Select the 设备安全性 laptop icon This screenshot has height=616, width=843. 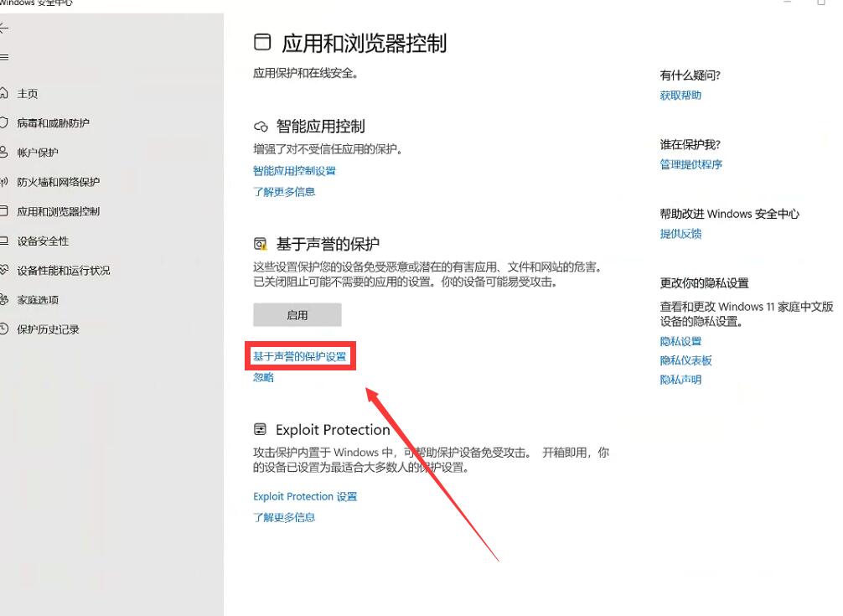coord(4,241)
